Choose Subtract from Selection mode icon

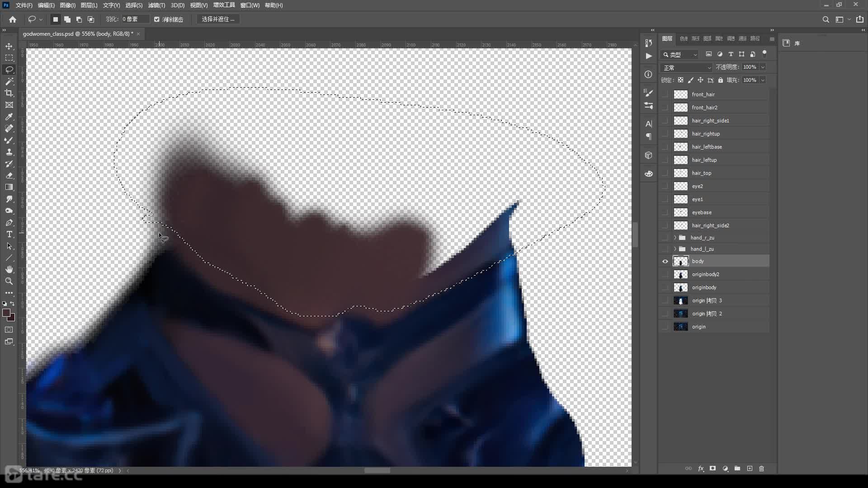[79, 19]
